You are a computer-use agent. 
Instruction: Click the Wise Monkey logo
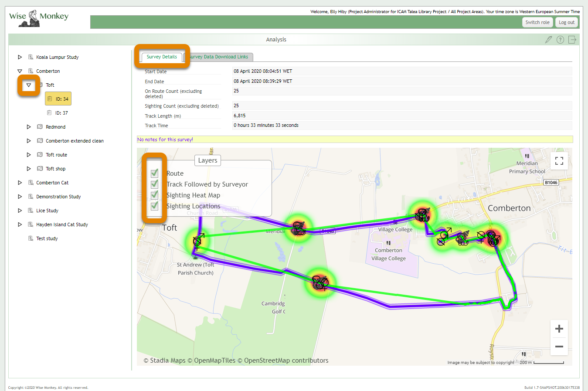point(39,18)
